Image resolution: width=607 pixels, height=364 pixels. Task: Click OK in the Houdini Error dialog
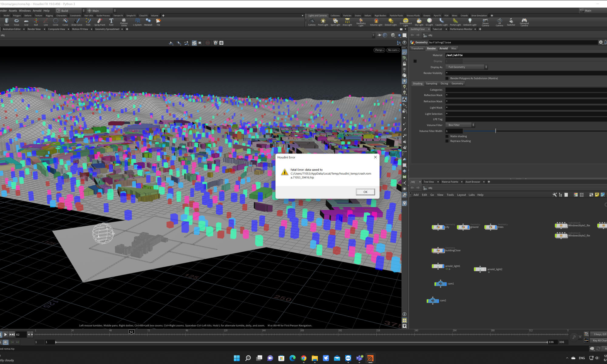coord(365,192)
